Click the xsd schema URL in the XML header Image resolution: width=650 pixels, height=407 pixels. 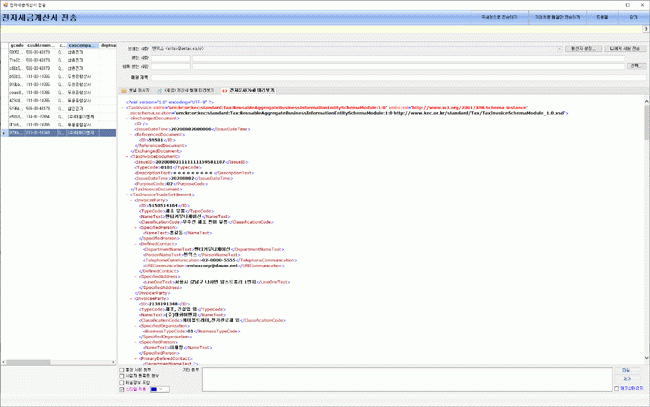point(479,113)
